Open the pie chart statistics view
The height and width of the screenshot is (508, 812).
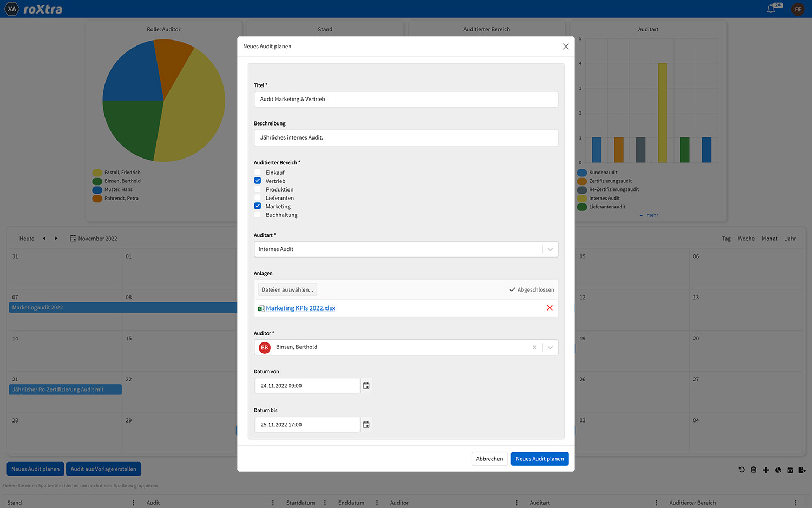[x=778, y=470]
